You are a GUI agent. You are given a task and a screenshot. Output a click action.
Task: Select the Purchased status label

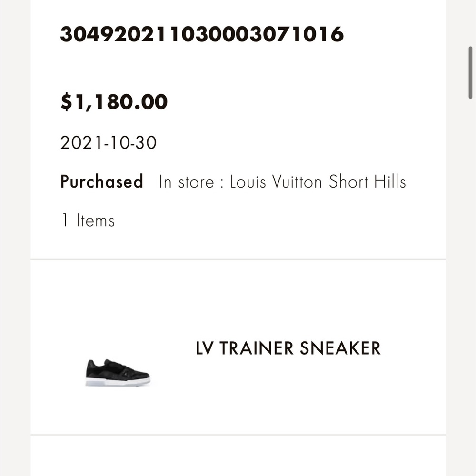101,182
